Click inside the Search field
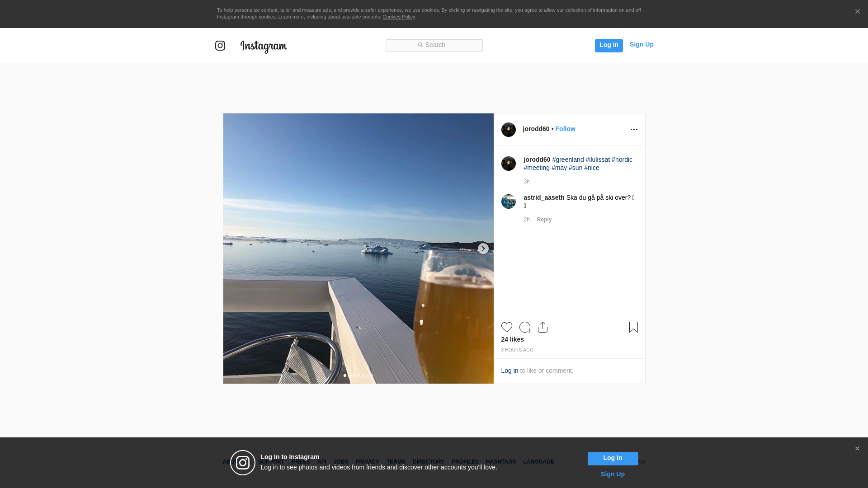 click(x=434, y=45)
